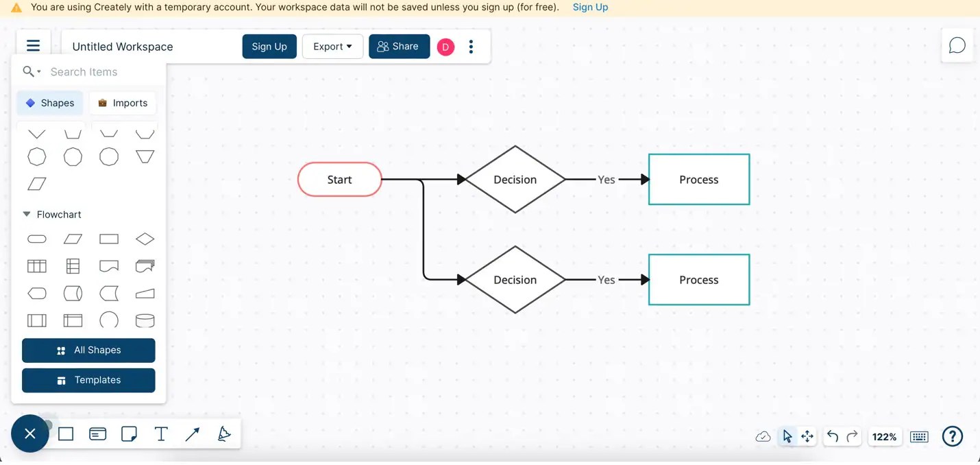
Task: Open search filter arrow next to magnifier
Action: pos(38,71)
